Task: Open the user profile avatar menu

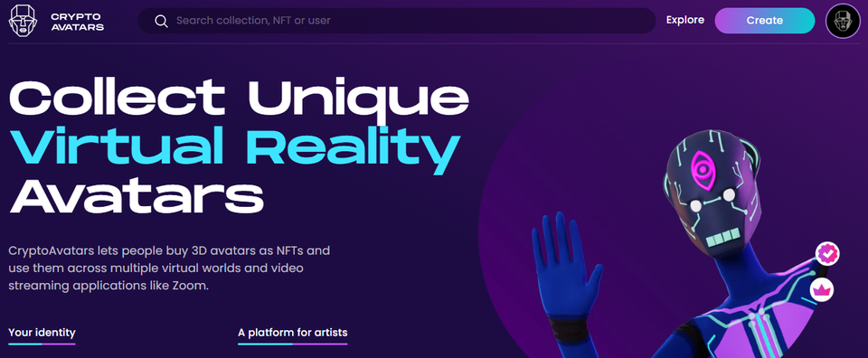Action: (x=843, y=21)
